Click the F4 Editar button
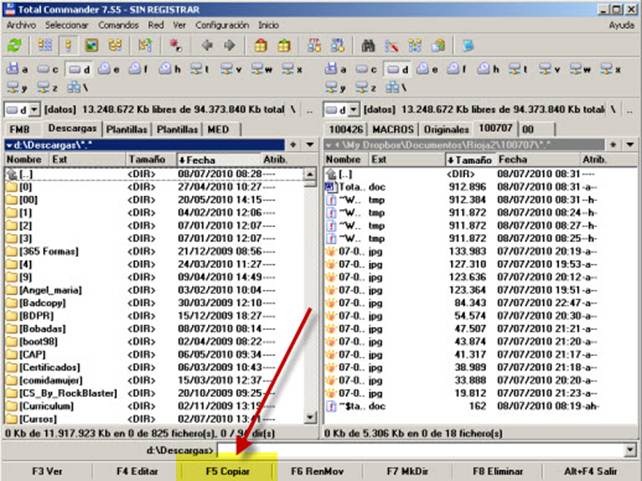642x481 pixels. pos(137,471)
